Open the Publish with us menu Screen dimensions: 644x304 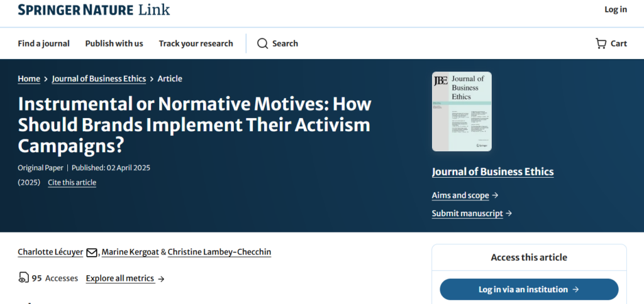(114, 43)
